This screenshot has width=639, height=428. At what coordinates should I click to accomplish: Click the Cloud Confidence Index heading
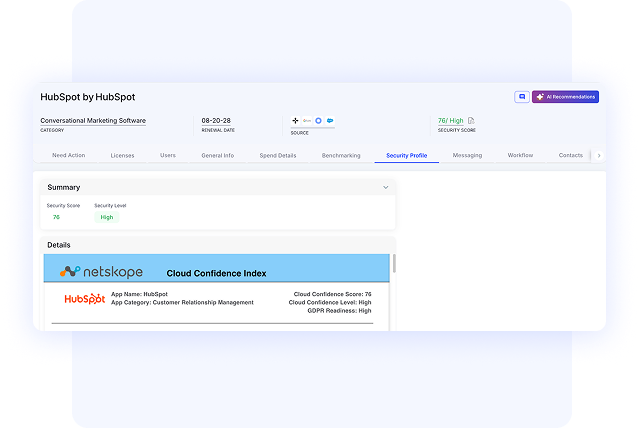[x=216, y=274]
